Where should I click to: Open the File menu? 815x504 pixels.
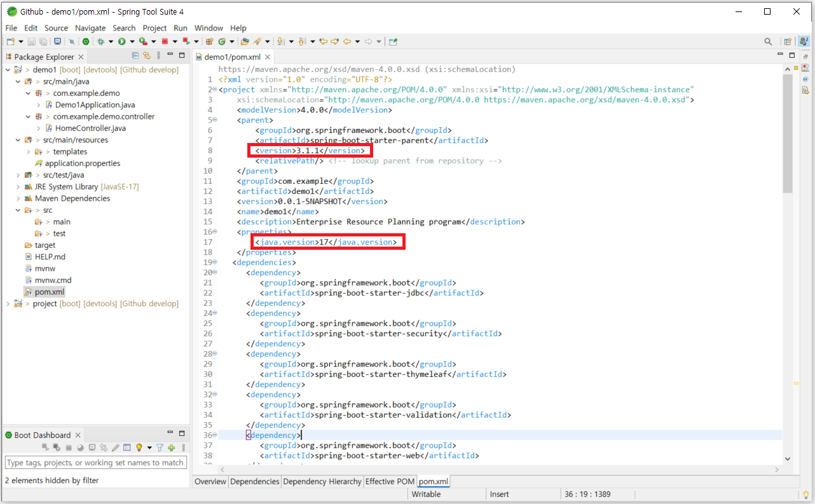click(11, 28)
